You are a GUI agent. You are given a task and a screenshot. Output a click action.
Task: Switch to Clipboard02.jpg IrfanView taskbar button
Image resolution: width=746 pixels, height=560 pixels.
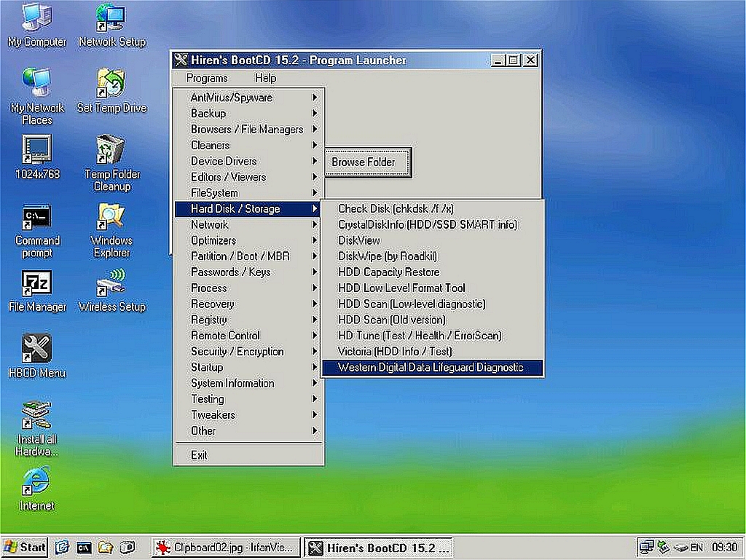point(226,548)
